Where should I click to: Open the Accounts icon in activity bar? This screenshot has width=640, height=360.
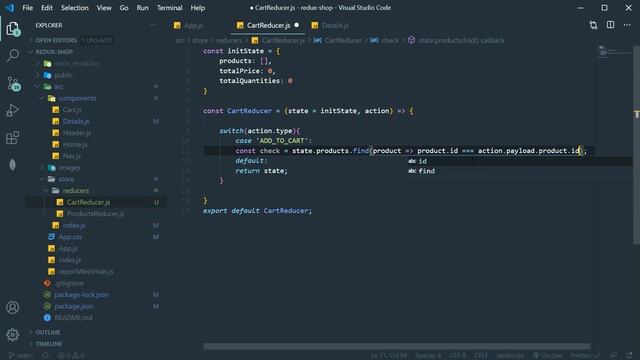[13, 307]
